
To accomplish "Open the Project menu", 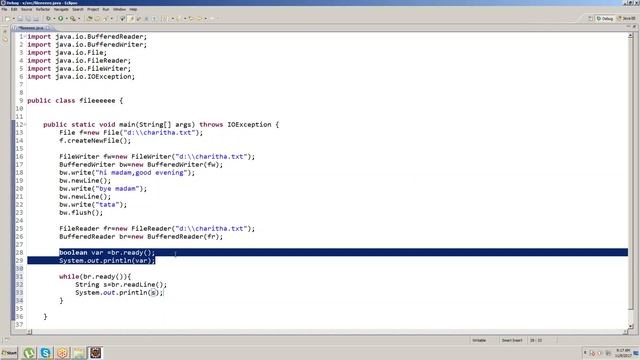I will [93, 9].
